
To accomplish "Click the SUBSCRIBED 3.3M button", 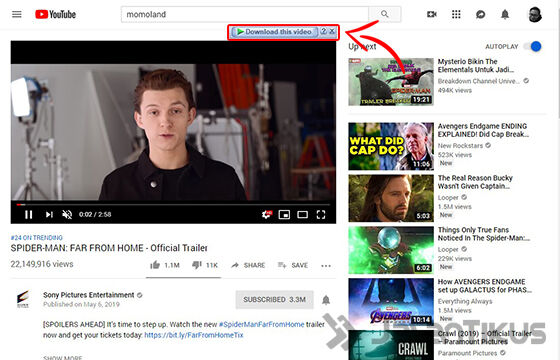I will [x=274, y=300].
